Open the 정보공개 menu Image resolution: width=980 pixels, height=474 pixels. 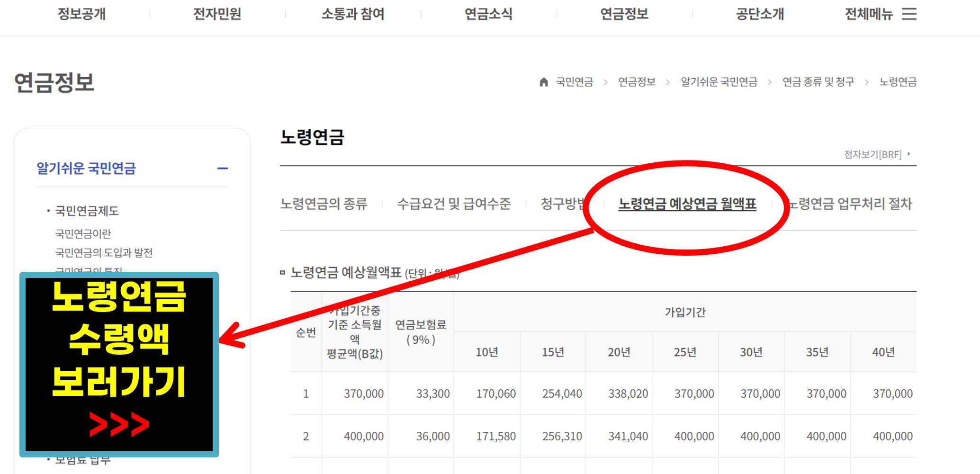(81, 14)
